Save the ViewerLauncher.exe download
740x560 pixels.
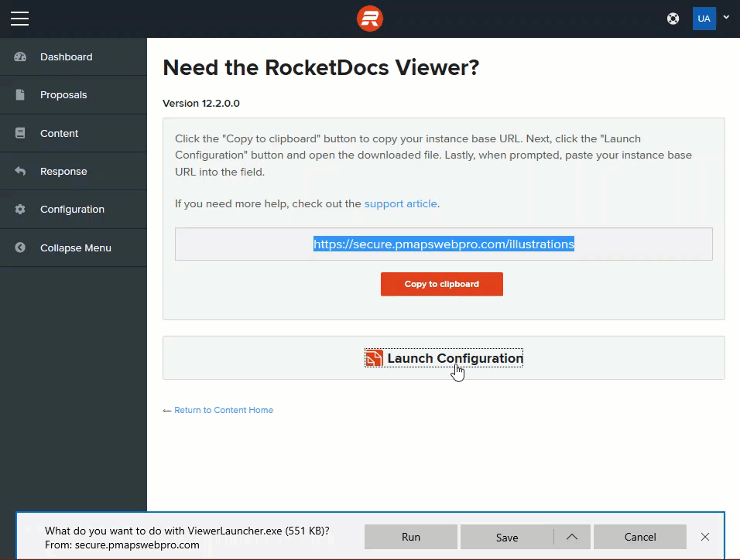pyautogui.click(x=507, y=537)
